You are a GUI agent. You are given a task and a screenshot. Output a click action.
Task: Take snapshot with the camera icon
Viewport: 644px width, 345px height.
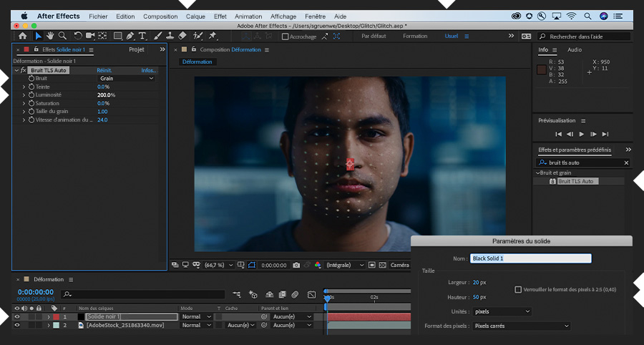click(296, 265)
